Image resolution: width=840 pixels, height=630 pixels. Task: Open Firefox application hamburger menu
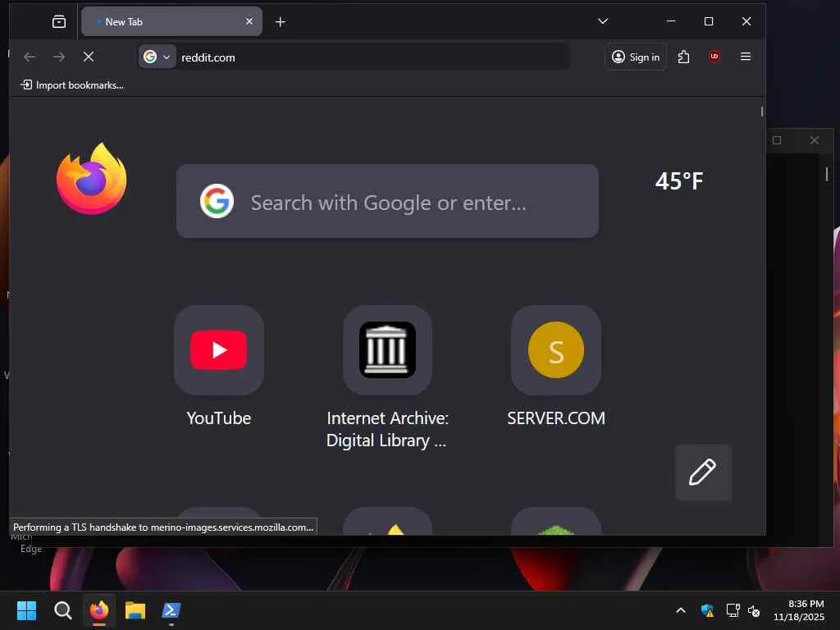tap(745, 57)
